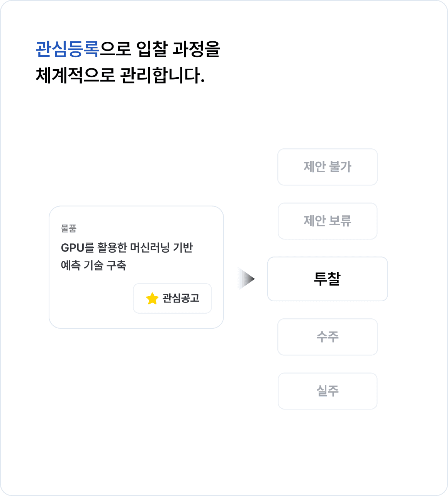The height and width of the screenshot is (496, 448).
Task: Click 머신러닝 in the bid title
Action: (x=150, y=248)
